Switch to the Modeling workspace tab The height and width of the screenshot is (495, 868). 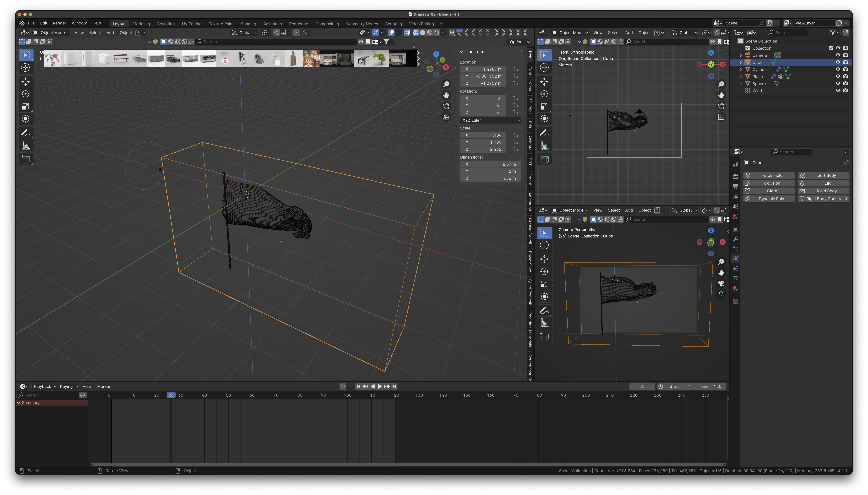pos(141,24)
